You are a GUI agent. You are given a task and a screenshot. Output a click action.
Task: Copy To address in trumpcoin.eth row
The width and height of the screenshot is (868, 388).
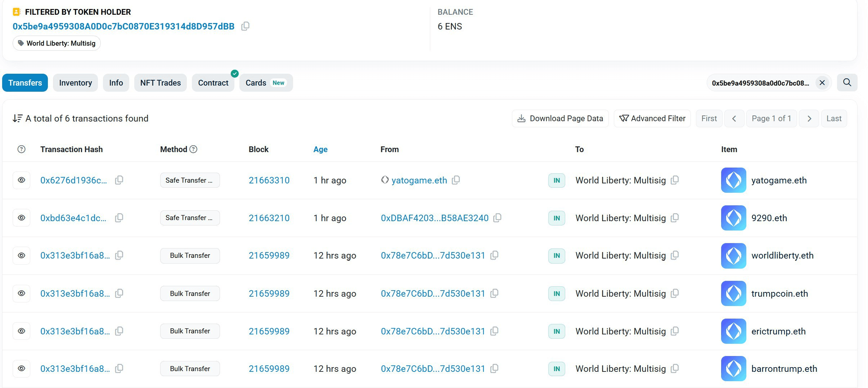coord(675,293)
